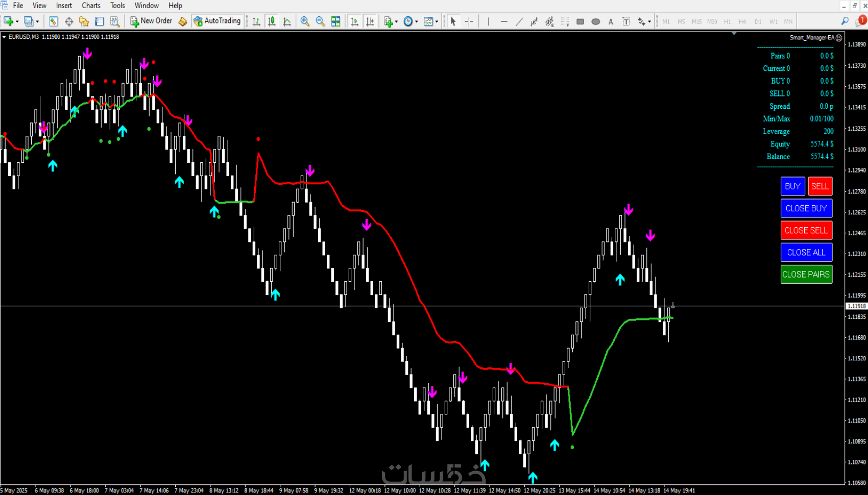
Task: Switch chart to Candlesticks mode
Action: pos(272,21)
